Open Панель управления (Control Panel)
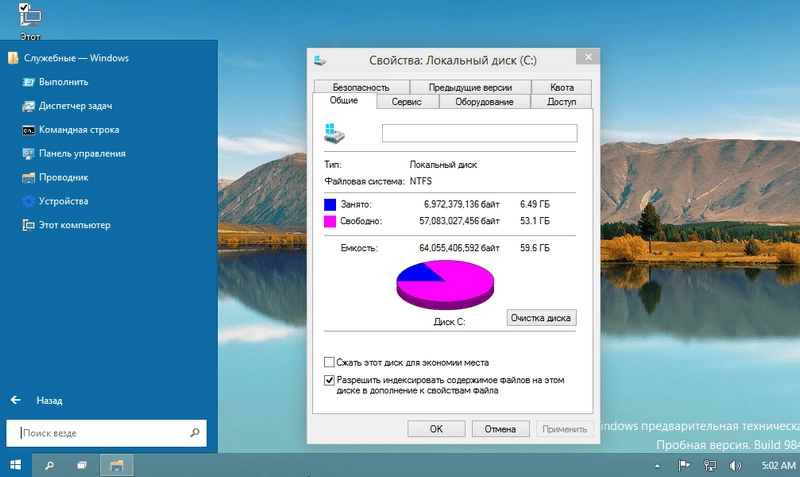Viewport: 800px width, 477px height. tap(82, 154)
